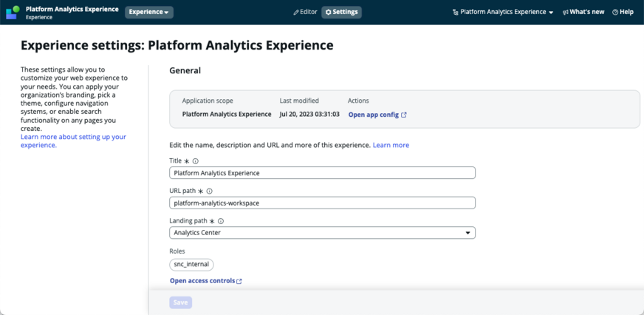This screenshot has width=644, height=315.
Task: Open the Experience dropdown menu
Action: tap(149, 13)
